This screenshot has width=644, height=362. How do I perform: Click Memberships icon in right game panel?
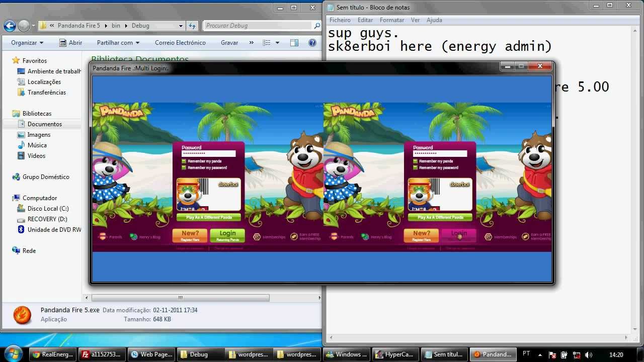[x=489, y=236]
